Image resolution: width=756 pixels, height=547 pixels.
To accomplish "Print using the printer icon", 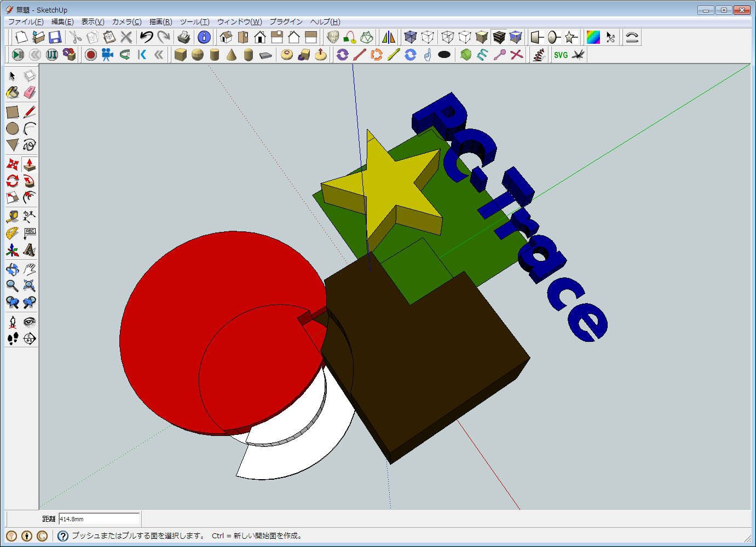I will (184, 37).
